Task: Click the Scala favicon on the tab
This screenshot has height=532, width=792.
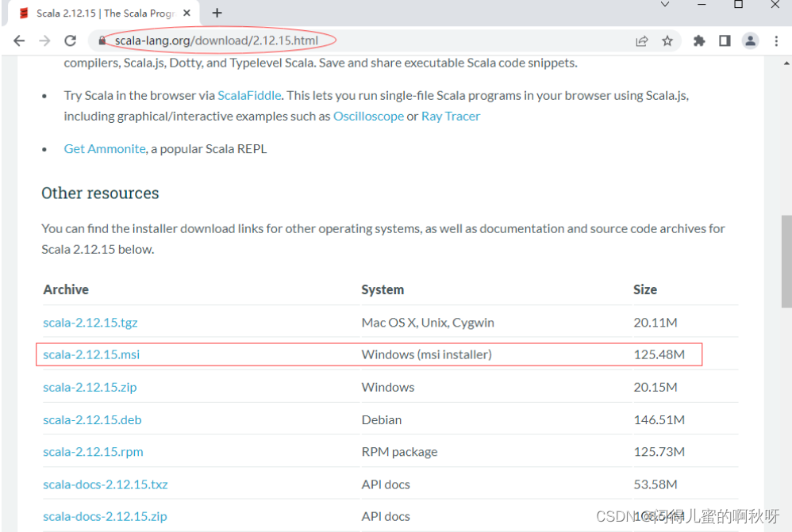Action: point(23,13)
